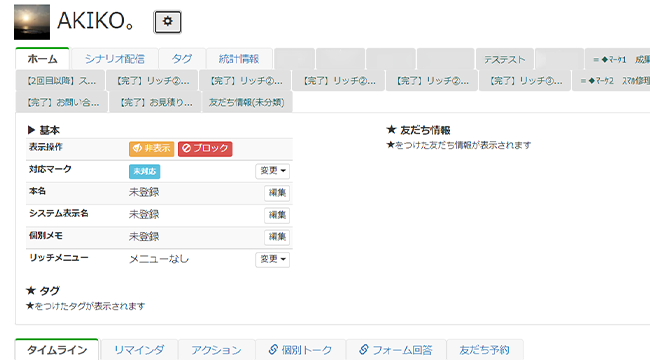Collapse the 基本 section triangle
Screen dimensions: 650x360
tap(31, 130)
